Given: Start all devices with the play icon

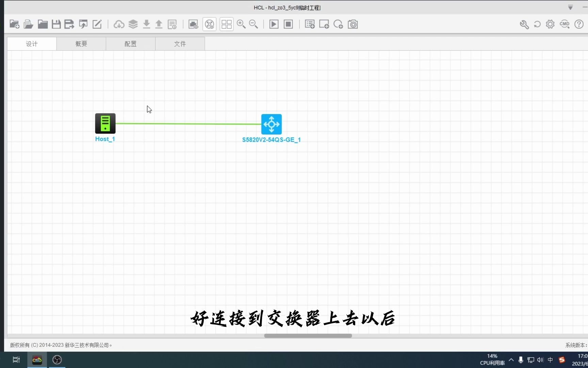Looking at the screenshot, I should [274, 24].
